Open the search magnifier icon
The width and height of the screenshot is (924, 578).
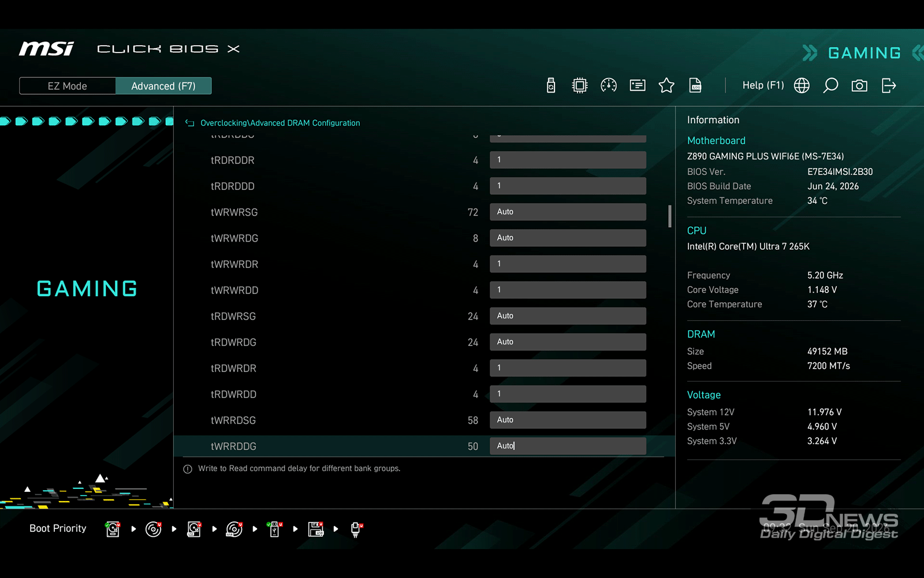point(830,86)
